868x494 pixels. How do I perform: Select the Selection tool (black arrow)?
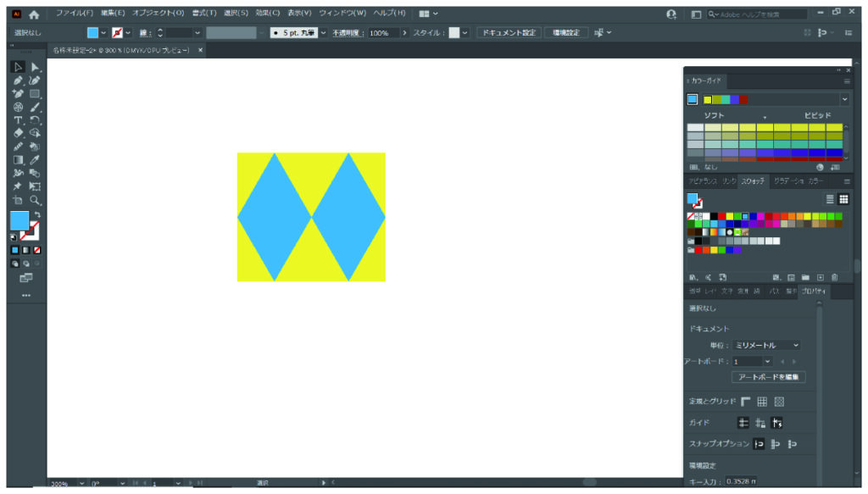pyautogui.click(x=18, y=67)
